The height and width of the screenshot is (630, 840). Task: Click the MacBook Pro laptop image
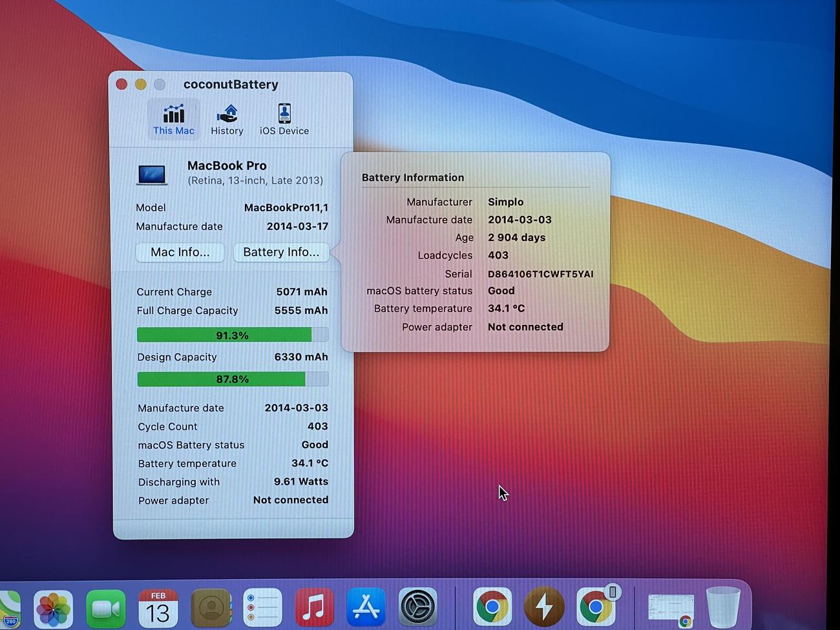(152, 174)
